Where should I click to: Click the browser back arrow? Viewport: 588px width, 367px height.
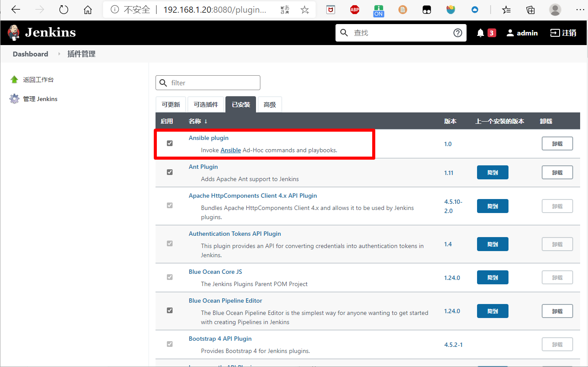pos(16,10)
